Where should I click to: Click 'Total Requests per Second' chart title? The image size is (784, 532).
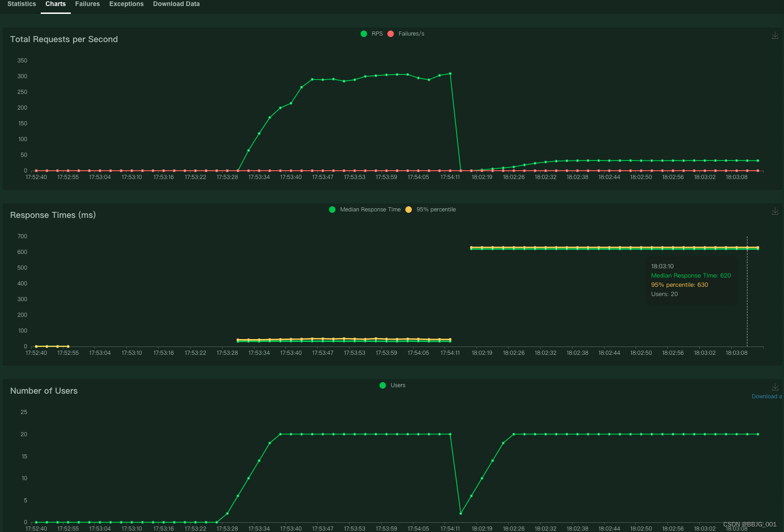point(64,39)
